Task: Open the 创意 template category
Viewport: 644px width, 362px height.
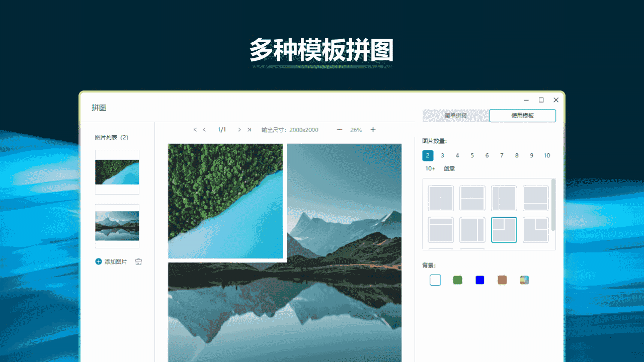Action: coord(449,168)
